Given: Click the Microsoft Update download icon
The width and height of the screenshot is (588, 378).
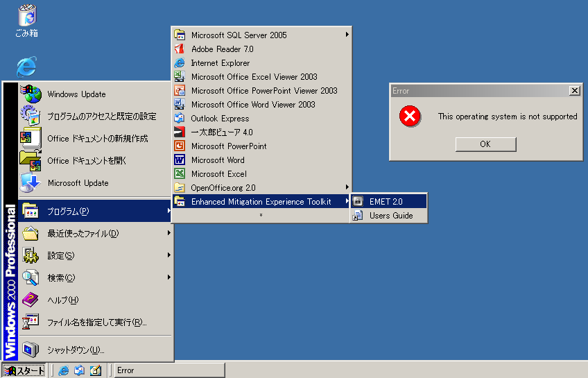Looking at the screenshot, I should (x=31, y=182).
